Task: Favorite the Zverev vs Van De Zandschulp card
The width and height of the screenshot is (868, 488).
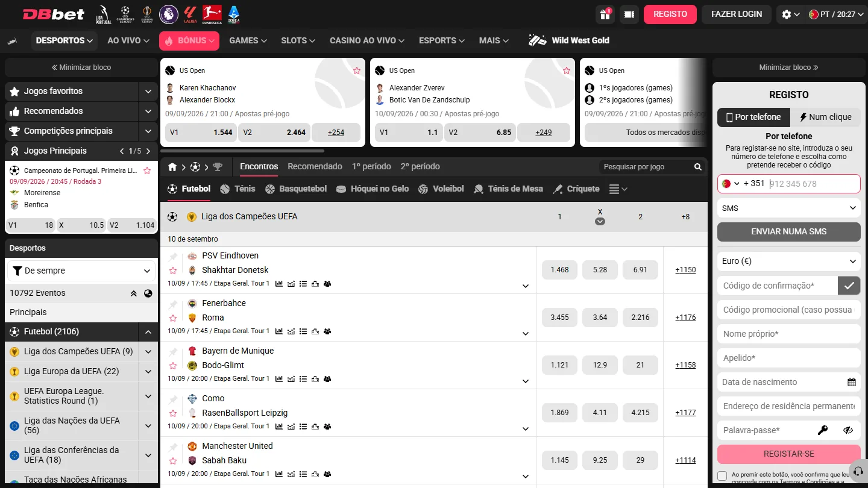Action: pos(567,70)
